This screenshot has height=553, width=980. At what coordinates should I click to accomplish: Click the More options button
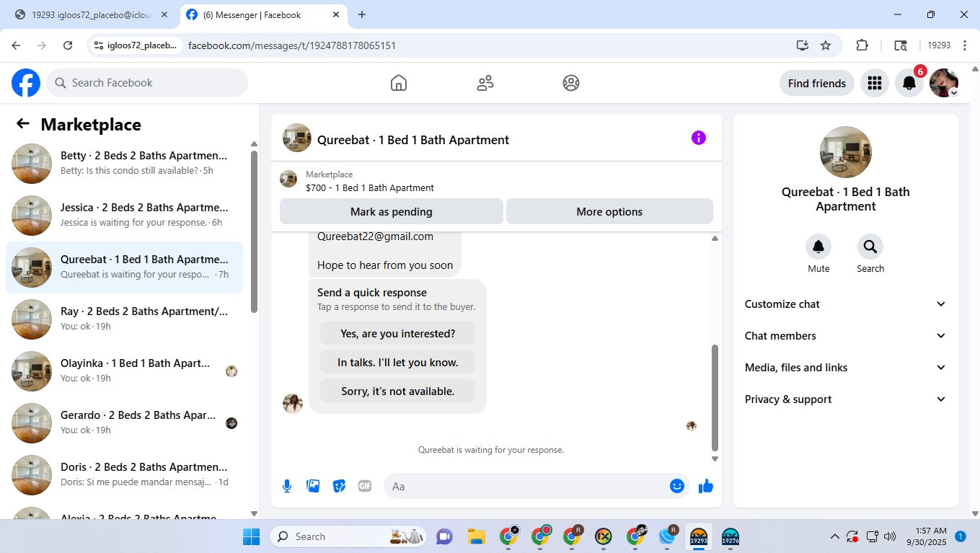click(x=609, y=211)
